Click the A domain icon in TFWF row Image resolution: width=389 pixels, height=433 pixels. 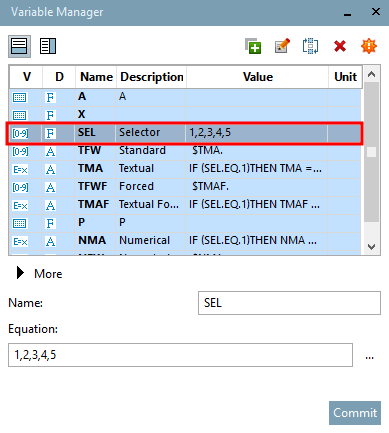point(50,188)
